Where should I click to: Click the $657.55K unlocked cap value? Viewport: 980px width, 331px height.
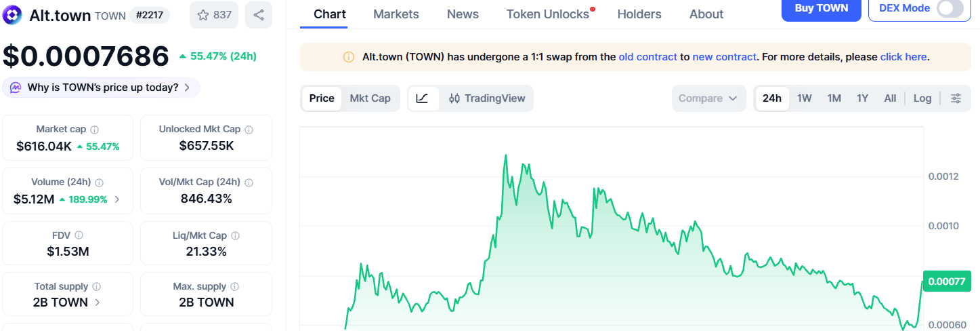pos(207,146)
